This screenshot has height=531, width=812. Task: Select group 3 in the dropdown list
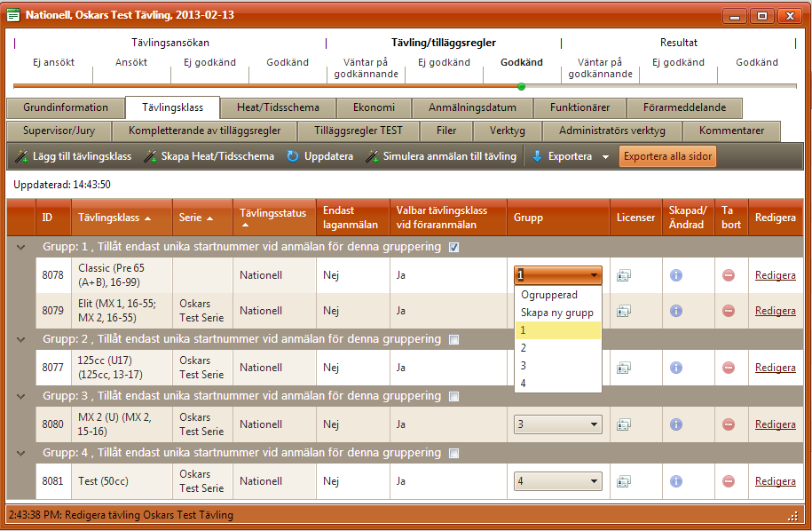click(x=558, y=366)
